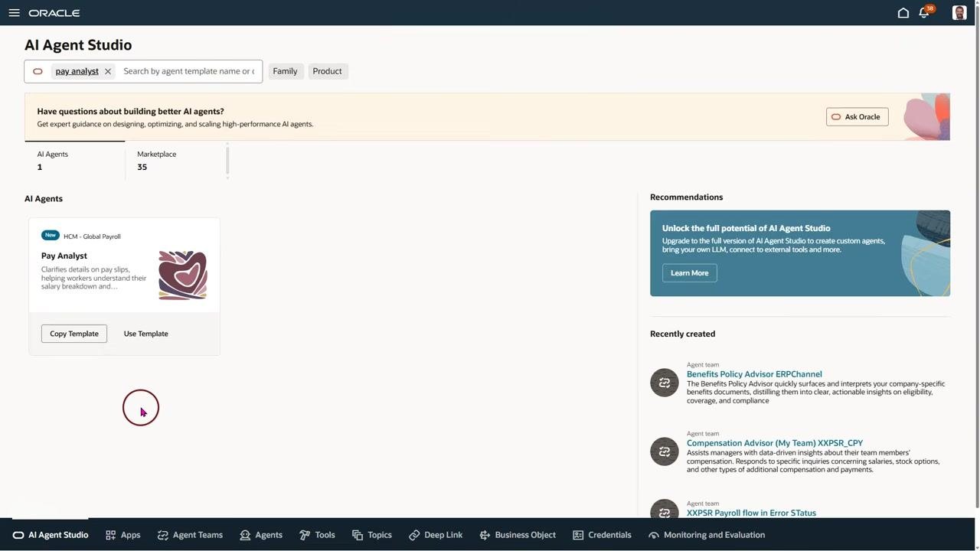
Task: Click the 'HCM - Global Payroll' label
Action: coord(92,236)
